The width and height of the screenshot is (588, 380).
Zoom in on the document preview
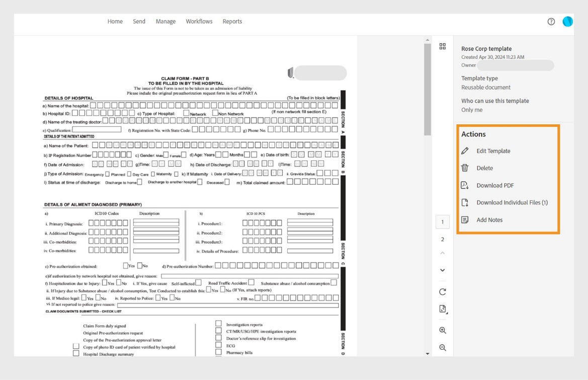point(443,330)
